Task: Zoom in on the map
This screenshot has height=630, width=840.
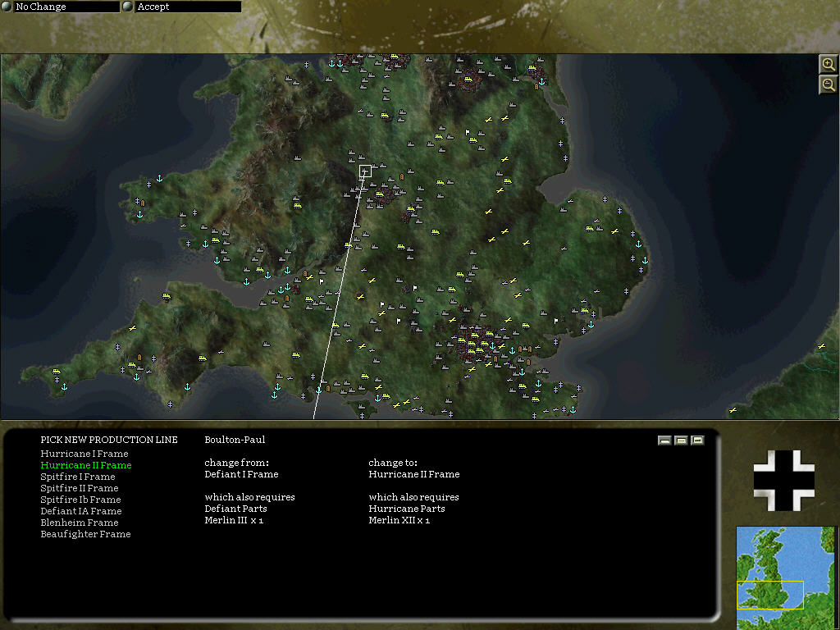Action: click(x=829, y=65)
